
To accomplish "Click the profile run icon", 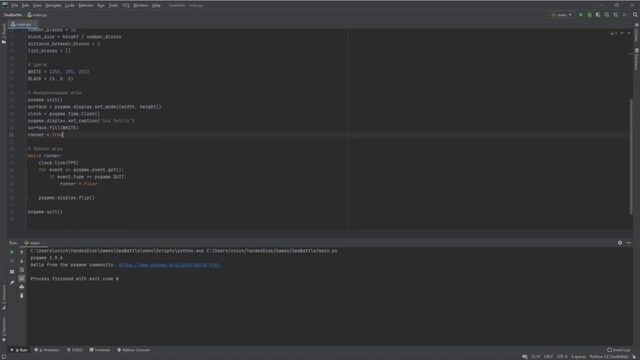I will 607,15.
